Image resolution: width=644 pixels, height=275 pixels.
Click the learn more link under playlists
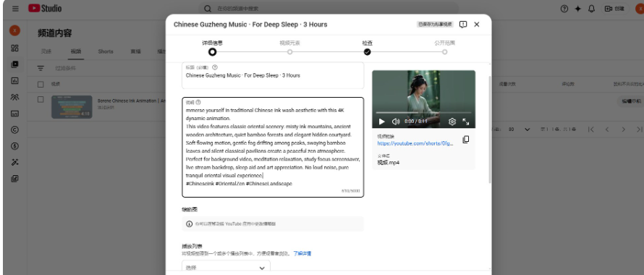click(302, 253)
